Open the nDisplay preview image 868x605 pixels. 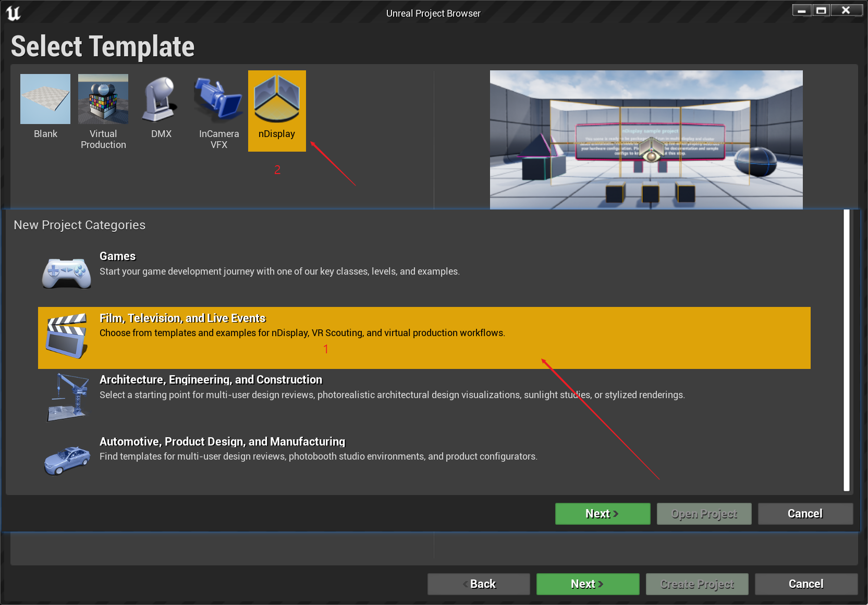pos(646,140)
